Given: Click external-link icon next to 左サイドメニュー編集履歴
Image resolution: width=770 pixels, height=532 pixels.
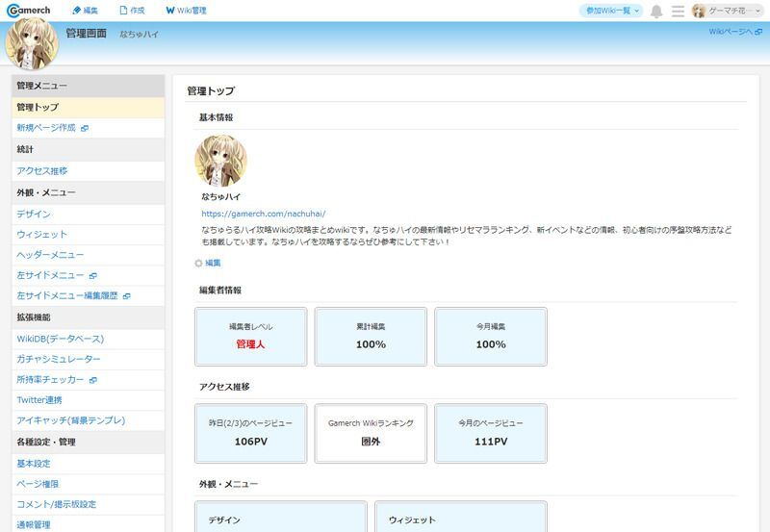Looking at the screenshot, I should 126,296.
